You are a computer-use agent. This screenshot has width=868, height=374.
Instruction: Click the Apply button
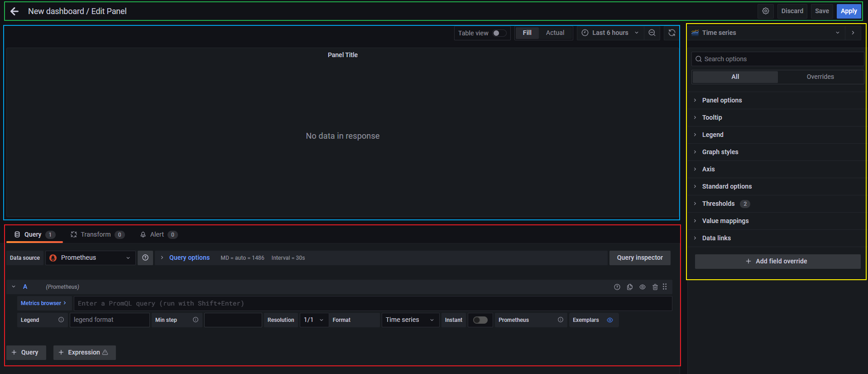(848, 11)
